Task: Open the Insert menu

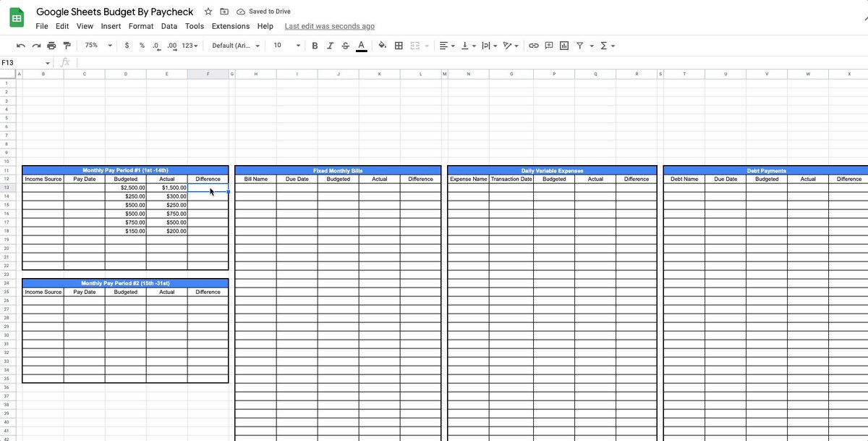Action: pyautogui.click(x=111, y=26)
